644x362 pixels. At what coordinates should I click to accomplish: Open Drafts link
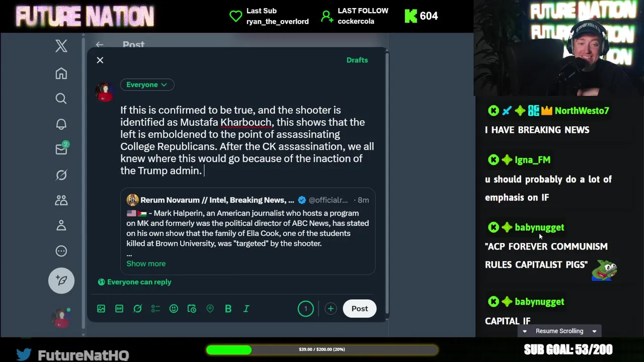click(x=357, y=60)
